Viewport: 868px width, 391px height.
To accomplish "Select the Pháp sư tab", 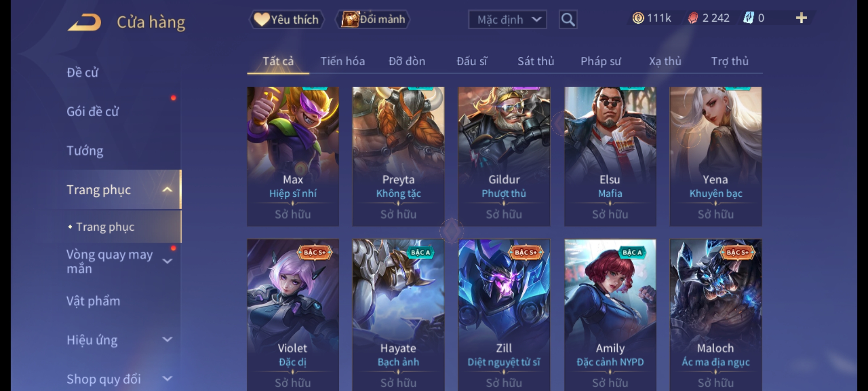I will click(600, 61).
